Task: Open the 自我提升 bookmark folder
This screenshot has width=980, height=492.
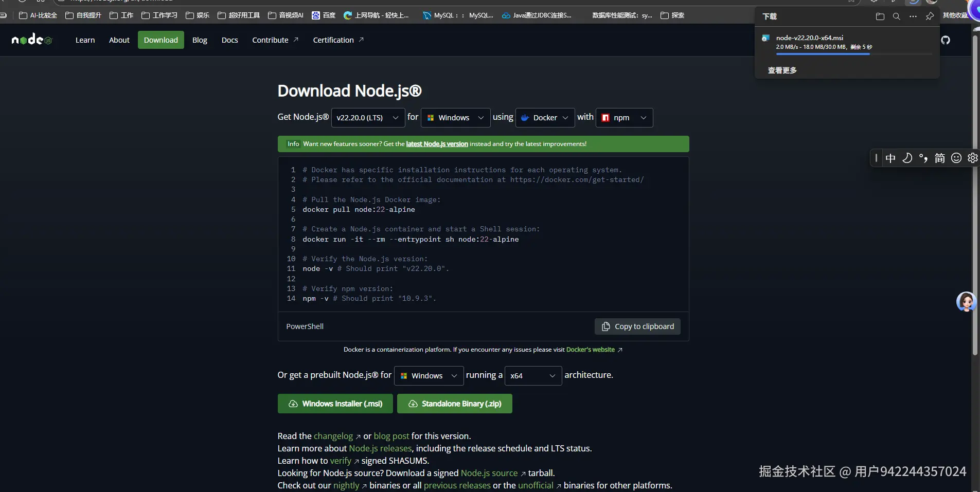Action: (83, 15)
